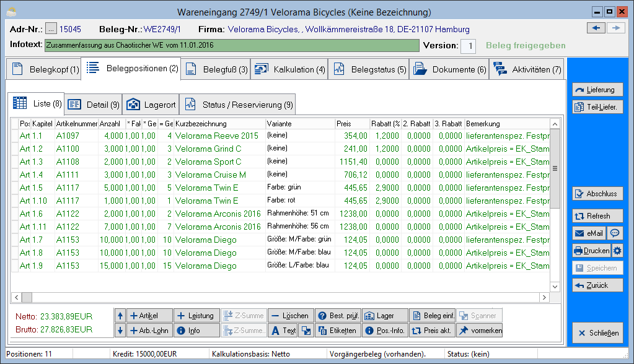Click address number 15045
The height and width of the screenshot is (364, 634).
[x=70, y=30]
